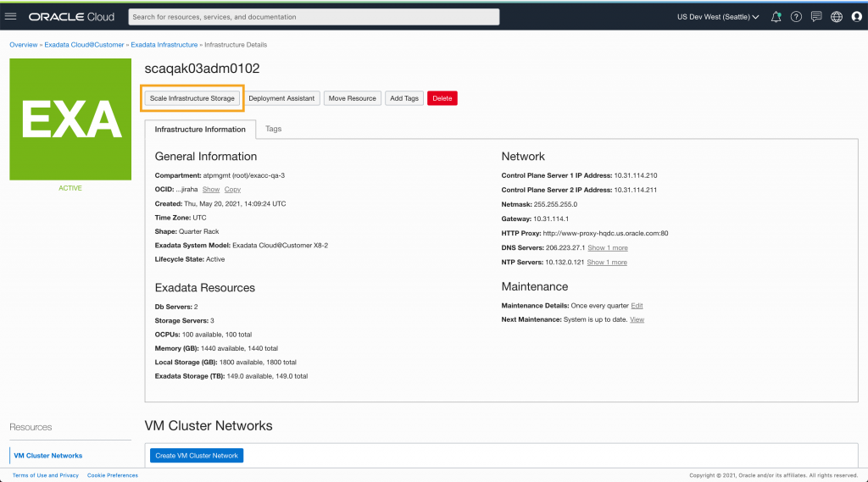Show one more DNS server

[608, 248]
